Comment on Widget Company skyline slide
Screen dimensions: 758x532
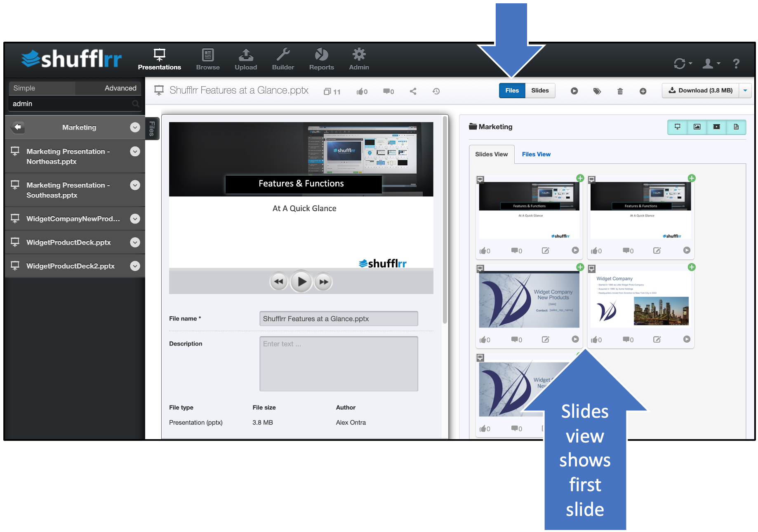point(628,340)
